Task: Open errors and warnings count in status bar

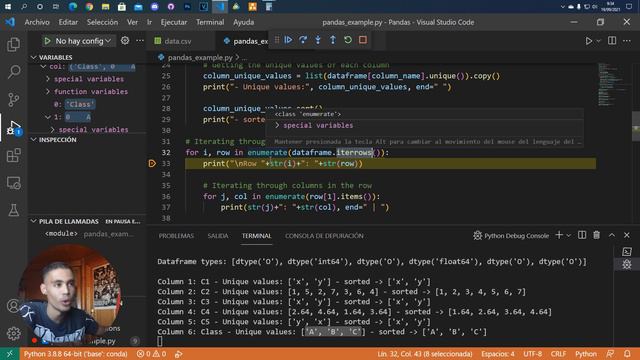Action: tap(151, 354)
